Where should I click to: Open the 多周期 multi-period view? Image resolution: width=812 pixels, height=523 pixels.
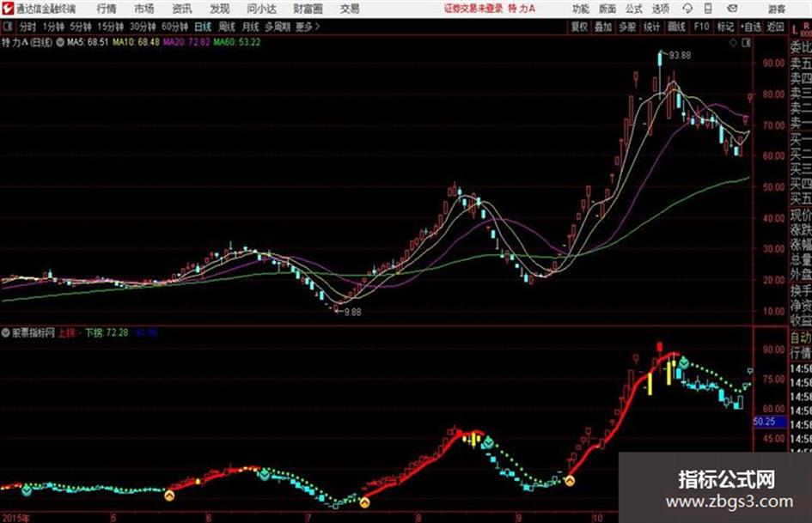tap(278, 27)
